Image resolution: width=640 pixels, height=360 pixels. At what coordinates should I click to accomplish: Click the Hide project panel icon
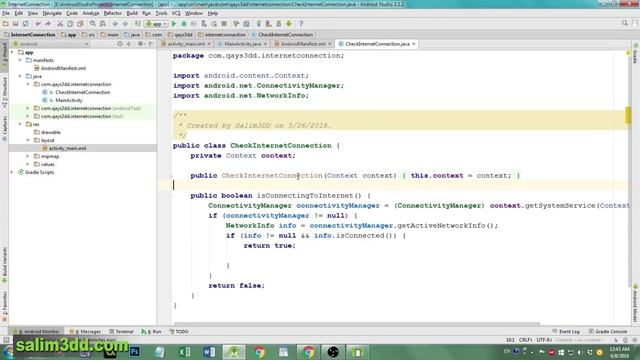click(151, 44)
